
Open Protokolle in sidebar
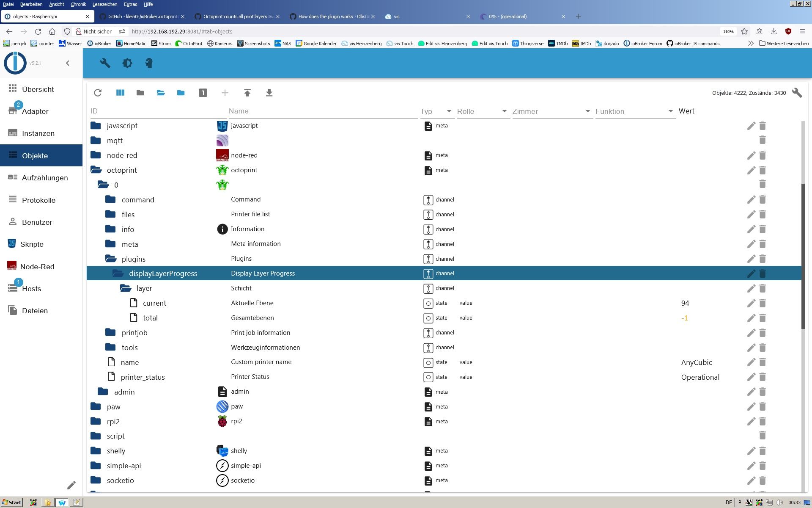(x=41, y=200)
